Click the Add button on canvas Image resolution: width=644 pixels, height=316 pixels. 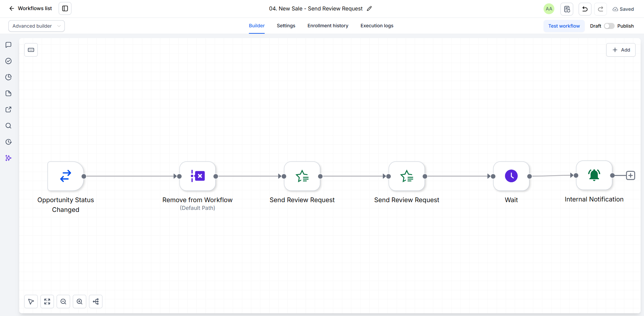[x=621, y=50]
